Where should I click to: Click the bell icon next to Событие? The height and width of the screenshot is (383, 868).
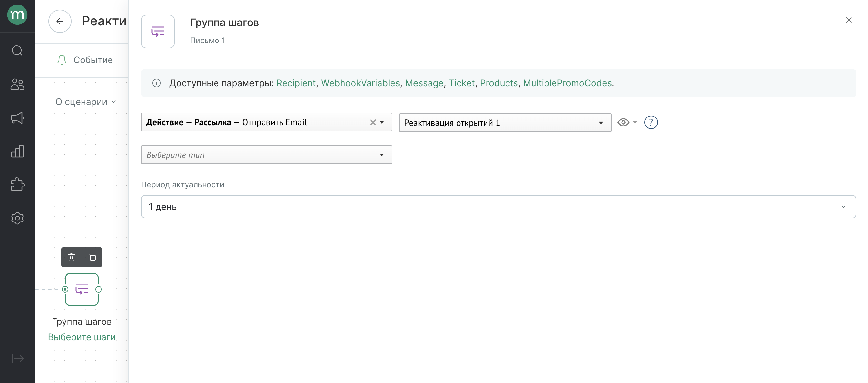[x=62, y=60]
